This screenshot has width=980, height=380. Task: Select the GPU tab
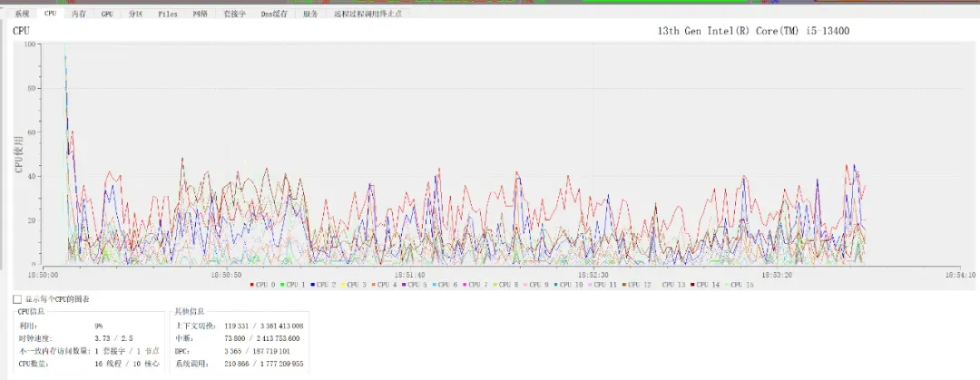[107, 14]
